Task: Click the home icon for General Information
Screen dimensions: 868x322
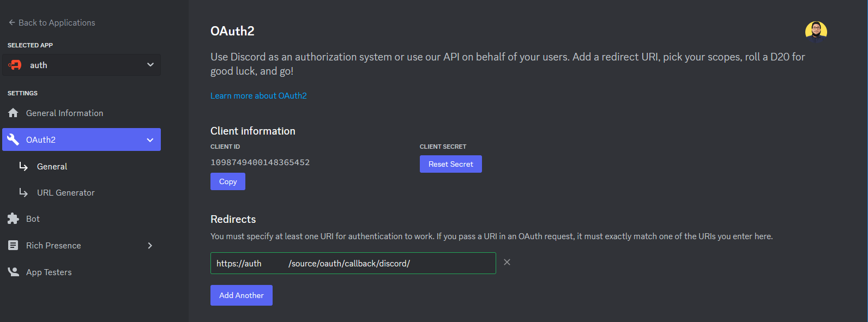Action: 13,113
